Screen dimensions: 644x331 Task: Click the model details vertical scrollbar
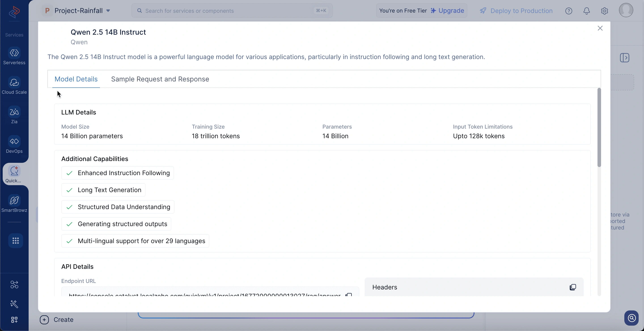click(x=599, y=127)
